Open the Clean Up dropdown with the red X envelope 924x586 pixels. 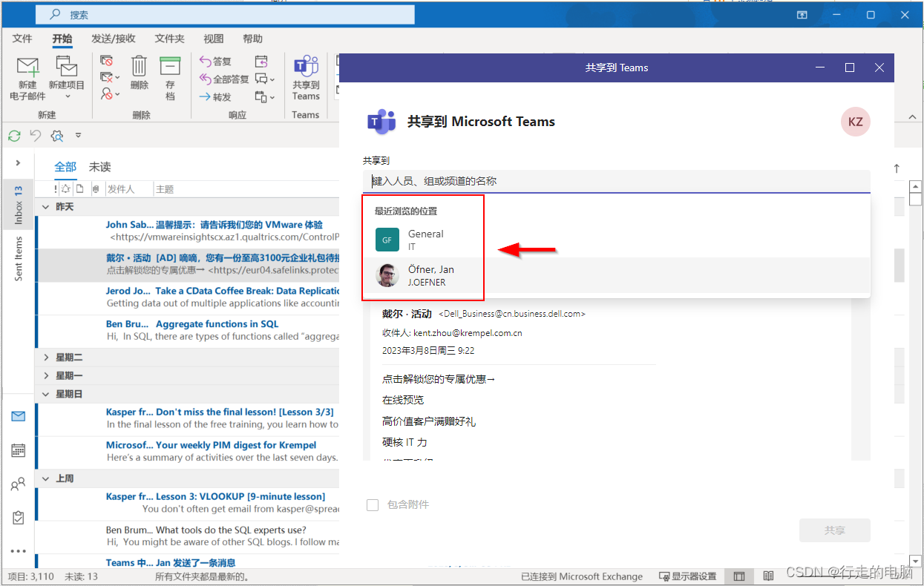pos(110,78)
